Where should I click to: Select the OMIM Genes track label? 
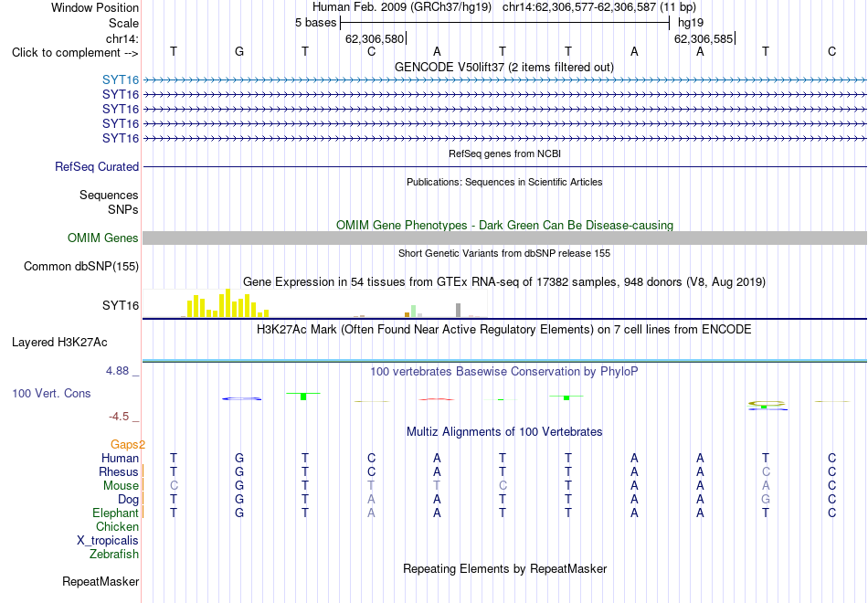(x=103, y=238)
